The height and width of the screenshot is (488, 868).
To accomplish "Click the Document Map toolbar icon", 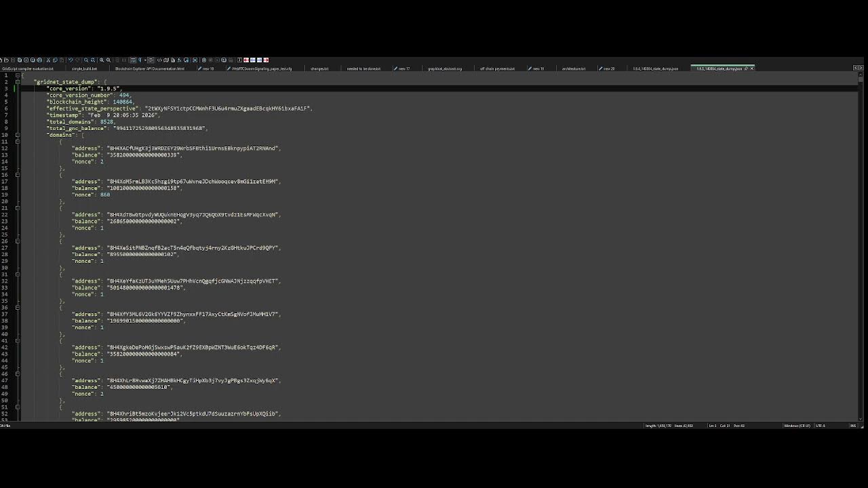I will pyautogui.click(x=166, y=60).
